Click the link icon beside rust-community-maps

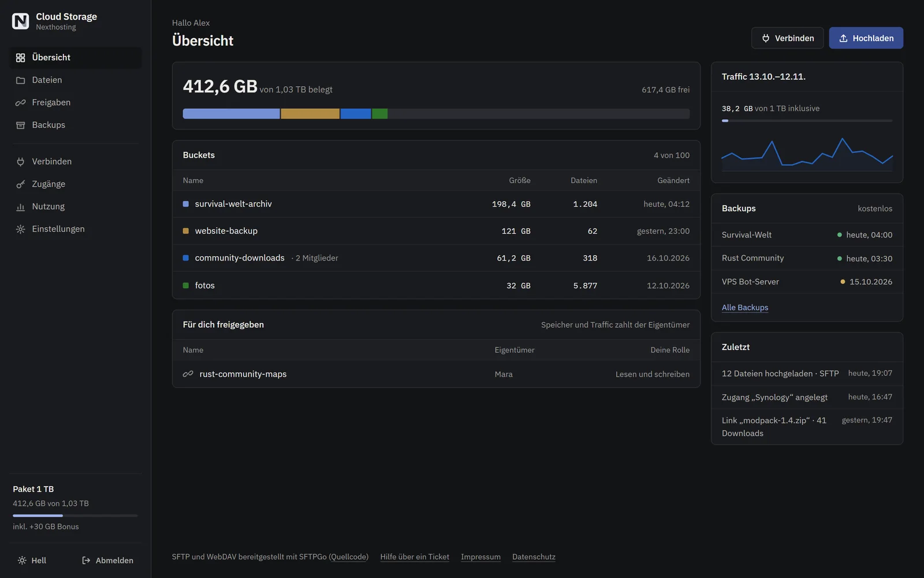[x=188, y=374]
